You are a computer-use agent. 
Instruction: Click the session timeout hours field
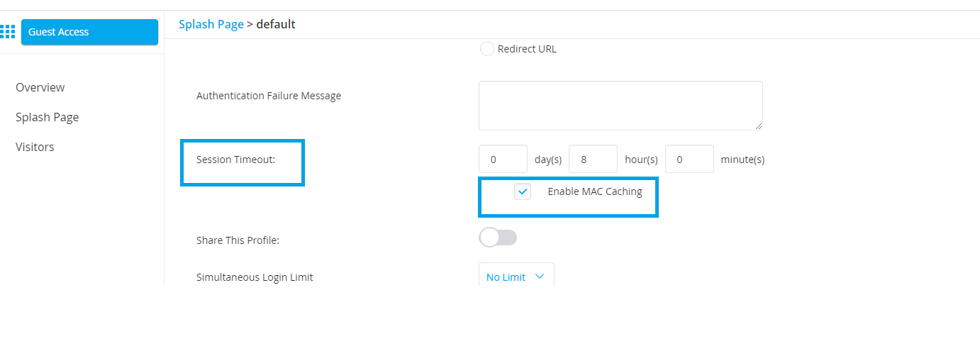tap(594, 160)
